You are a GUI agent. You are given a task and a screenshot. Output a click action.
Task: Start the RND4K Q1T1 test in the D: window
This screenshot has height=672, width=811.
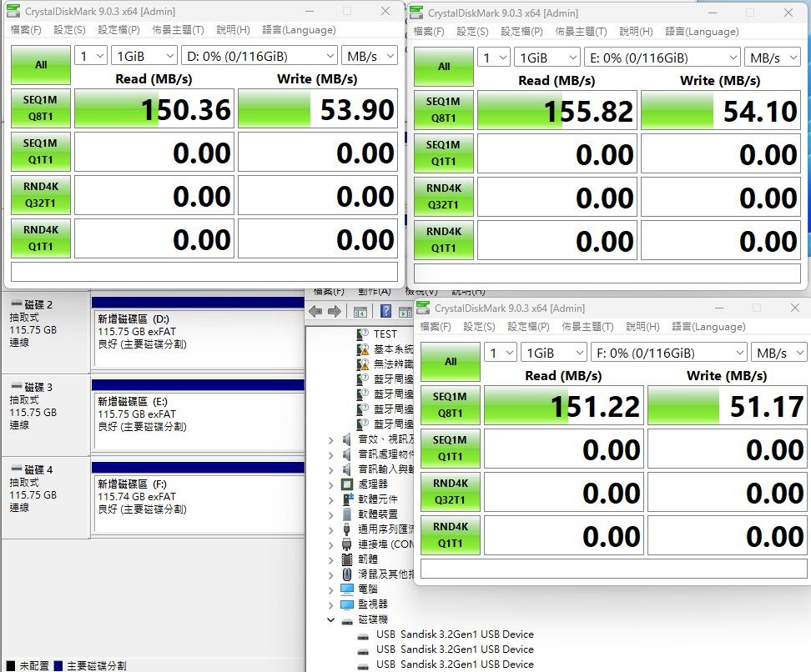coord(41,238)
